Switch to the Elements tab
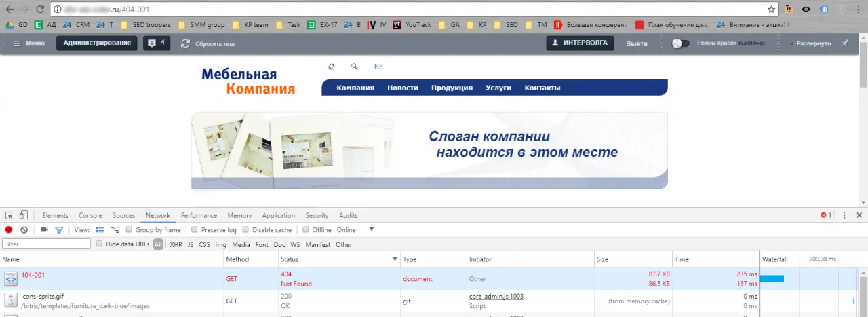 pos(56,215)
